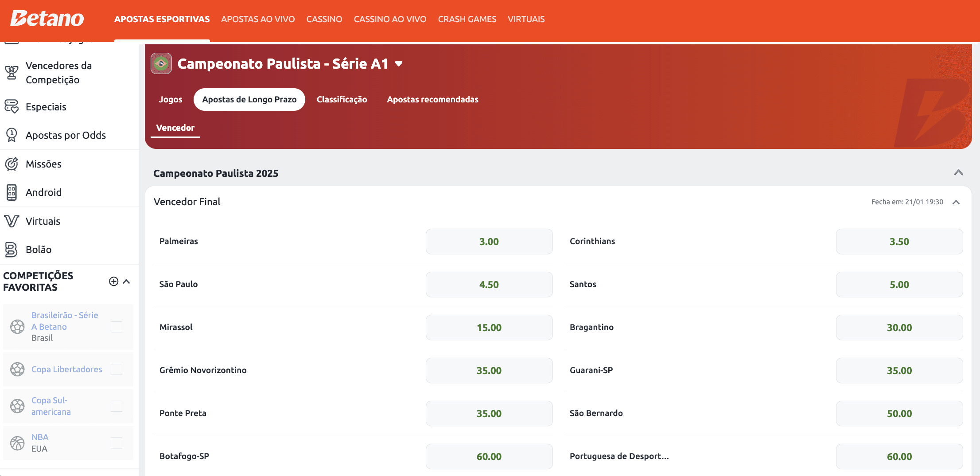Tick the Copa Sul-americana checkbox
This screenshot has height=476, width=980.
(117, 406)
